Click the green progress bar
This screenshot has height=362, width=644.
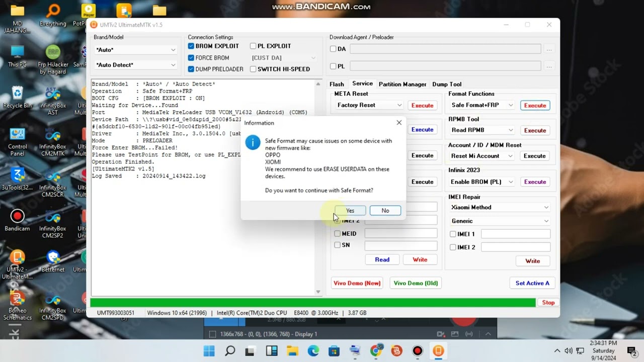312,302
